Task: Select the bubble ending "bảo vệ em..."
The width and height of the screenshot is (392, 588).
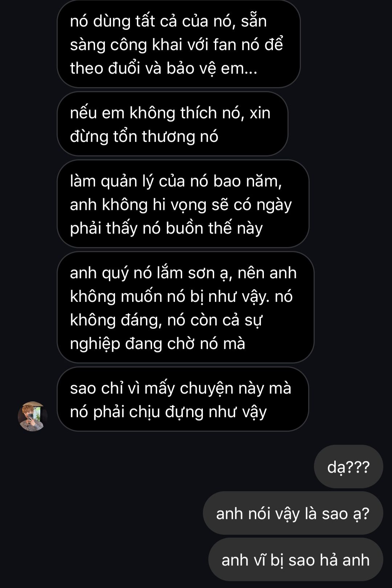Action: coord(179,44)
